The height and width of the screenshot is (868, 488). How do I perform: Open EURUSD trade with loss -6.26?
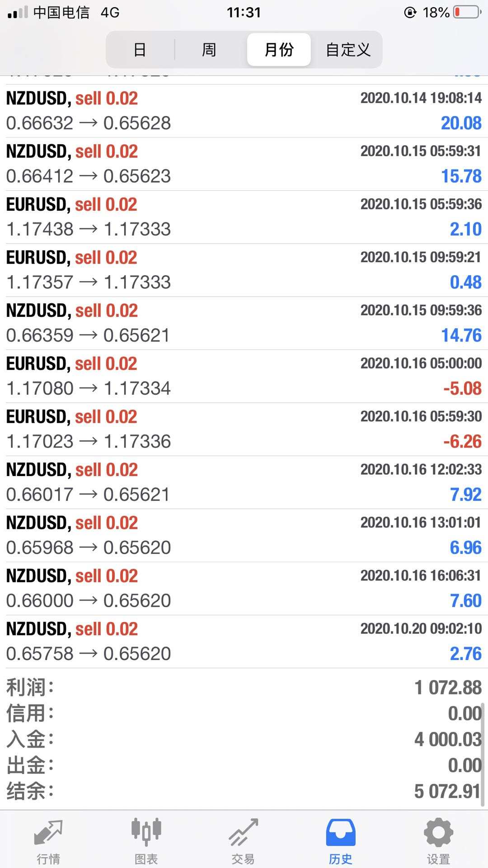(x=244, y=429)
